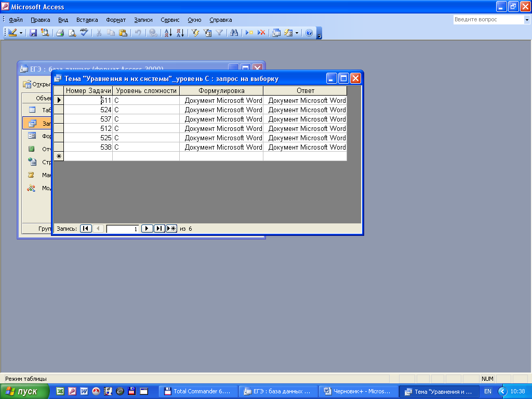Click the cell with task number 538

point(88,147)
